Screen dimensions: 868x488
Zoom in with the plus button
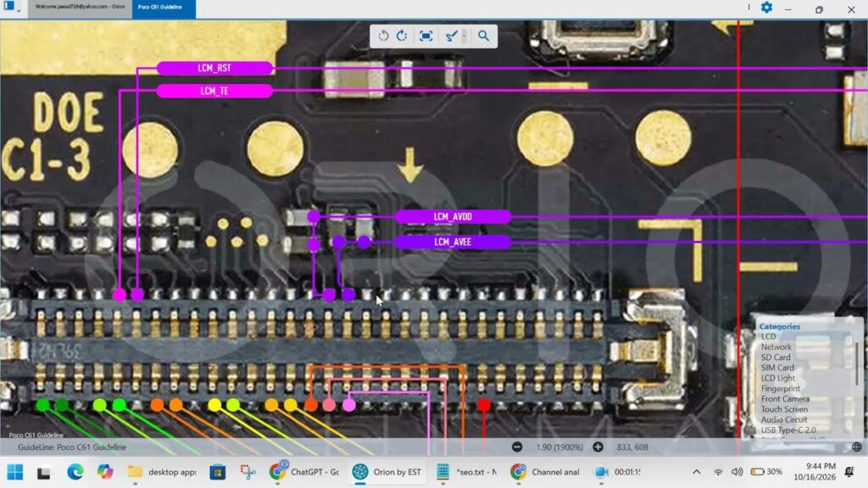pyautogui.click(x=598, y=447)
